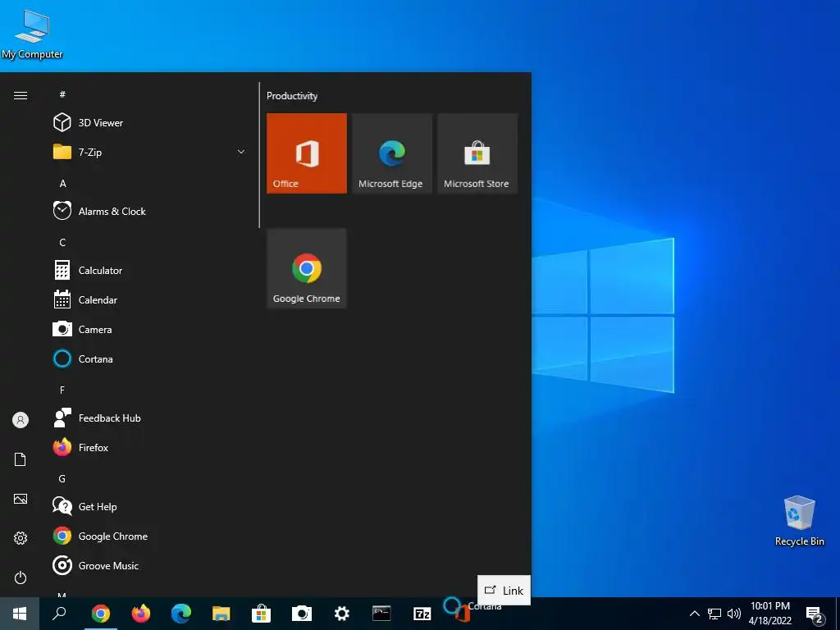Launch Alarms & Clock app
Screen dimensions: 840x630
[150, 211]
